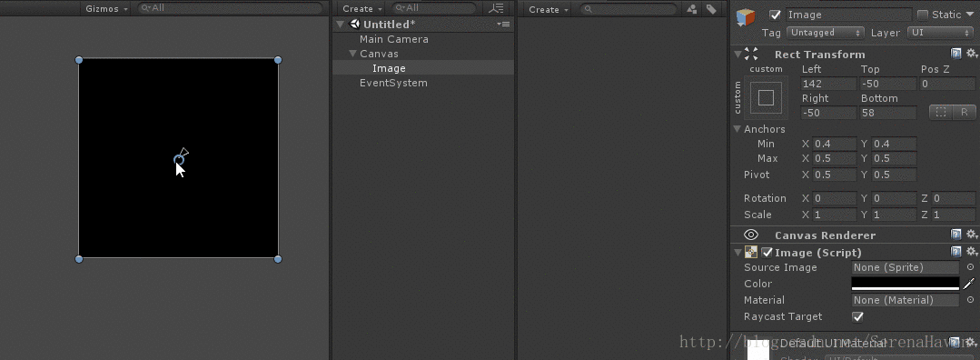Click the Left value field
The image size is (980, 360).
coord(828,84)
